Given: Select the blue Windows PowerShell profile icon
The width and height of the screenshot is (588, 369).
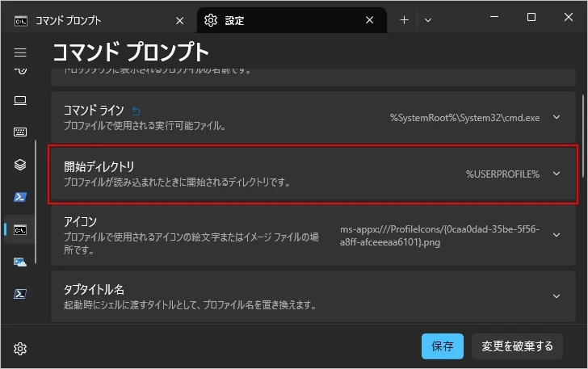Looking at the screenshot, I should coord(20,197).
